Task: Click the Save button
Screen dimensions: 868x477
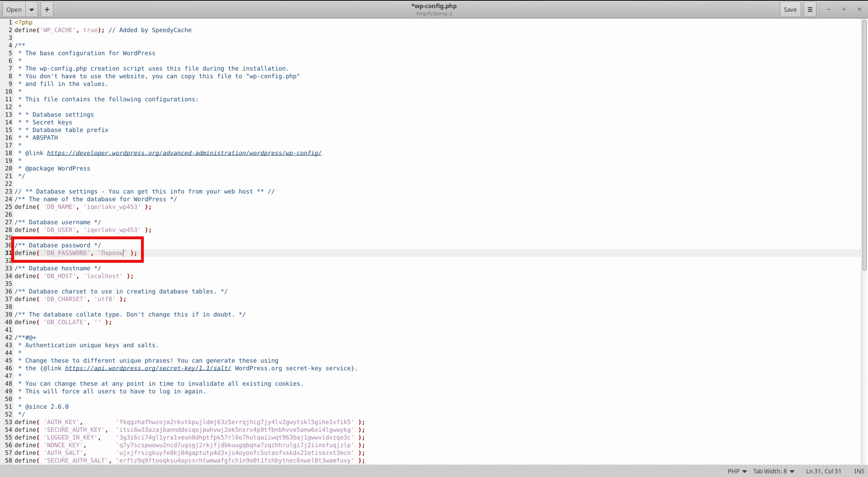Action: [x=790, y=9]
